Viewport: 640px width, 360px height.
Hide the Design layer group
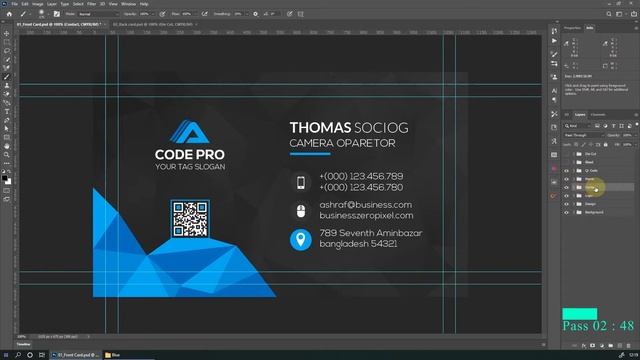[x=566, y=204]
